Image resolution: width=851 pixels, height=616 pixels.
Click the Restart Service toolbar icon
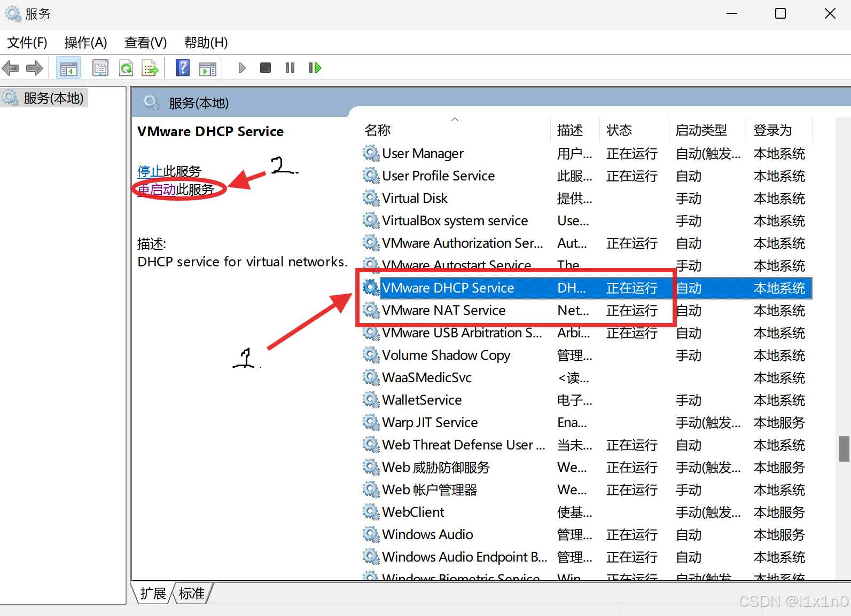pos(315,68)
